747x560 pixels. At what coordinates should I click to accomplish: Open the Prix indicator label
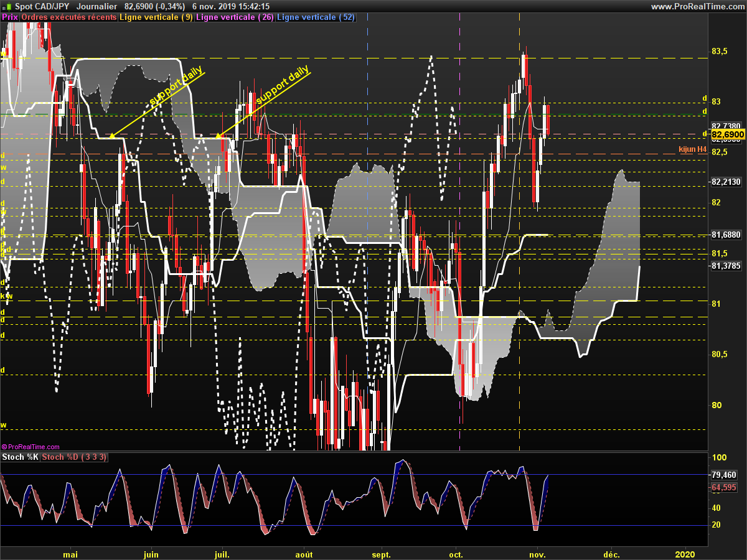10,17
